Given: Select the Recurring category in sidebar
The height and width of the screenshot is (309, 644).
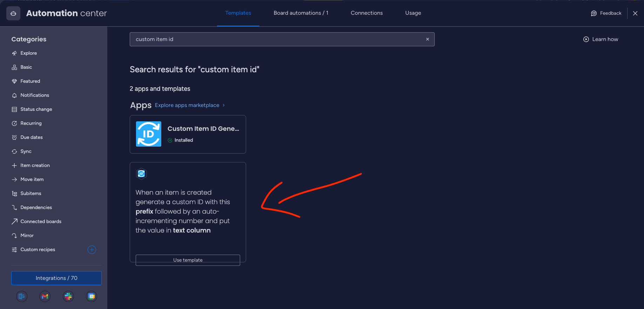Looking at the screenshot, I should (31, 123).
